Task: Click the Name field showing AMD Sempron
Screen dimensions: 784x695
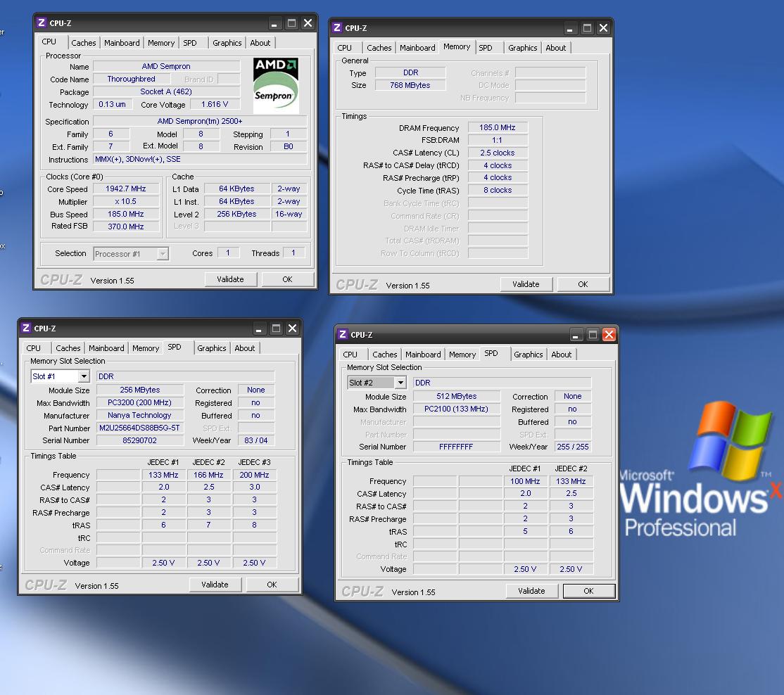Action: pyautogui.click(x=166, y=66)
